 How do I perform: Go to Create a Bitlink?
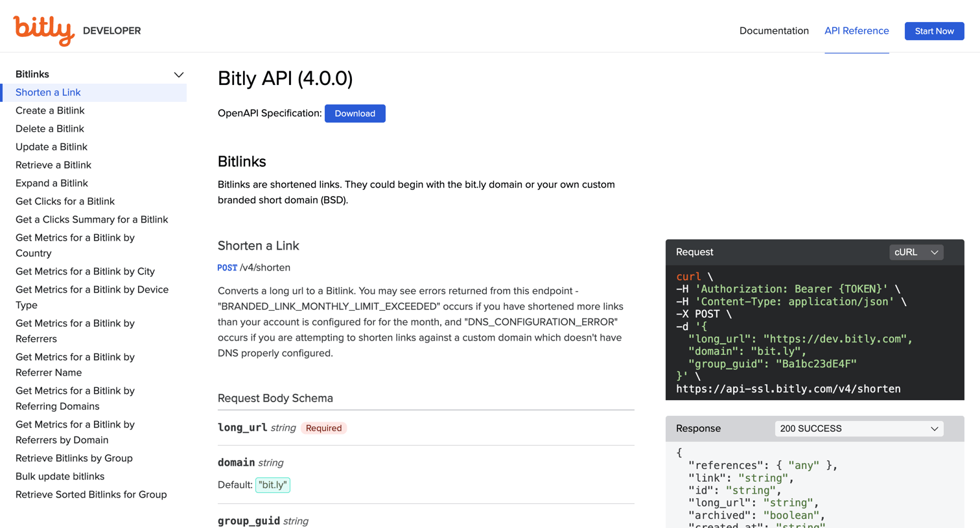50,111
